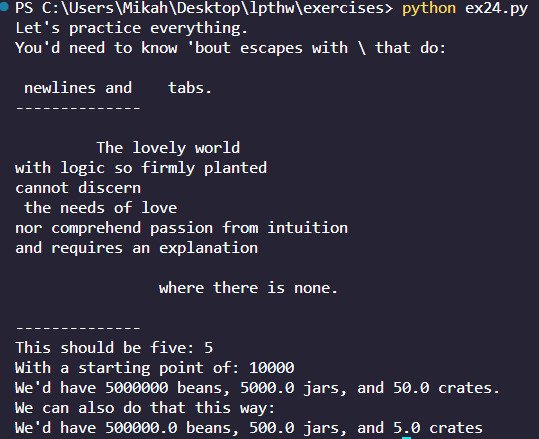Click the line 'the needs of love'
539x439 pixels.
[101, 208]
